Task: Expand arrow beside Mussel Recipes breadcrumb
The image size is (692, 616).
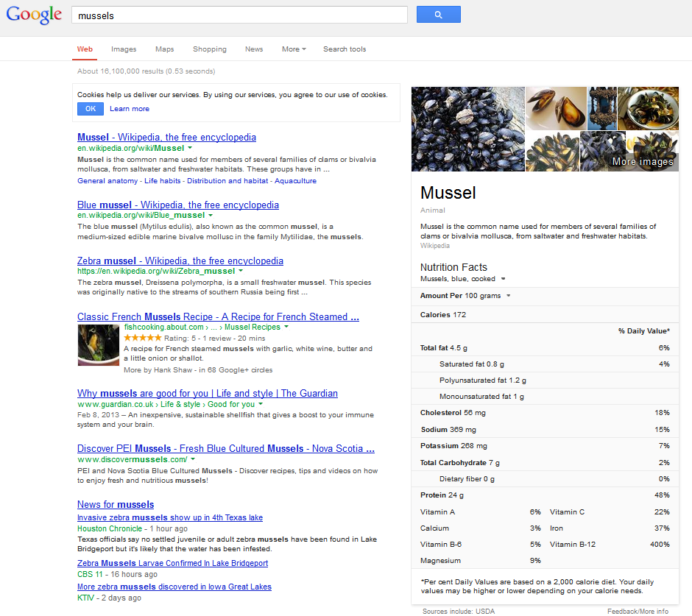Action: [x=286, y=327]
